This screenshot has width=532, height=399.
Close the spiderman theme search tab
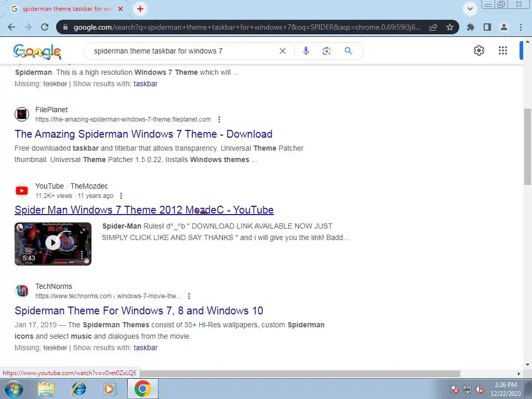pos(121,9)
